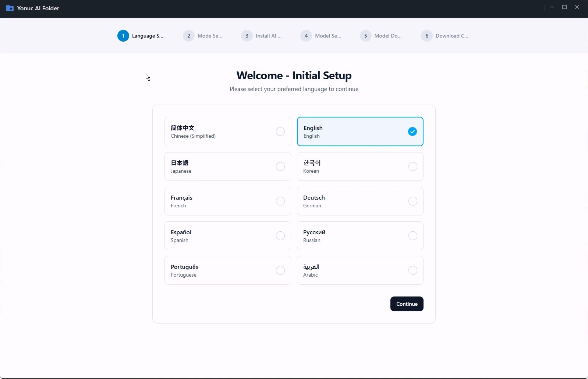Select the Arabic radio button
Viewport: 588px width, 379px height.
[413, 270]
